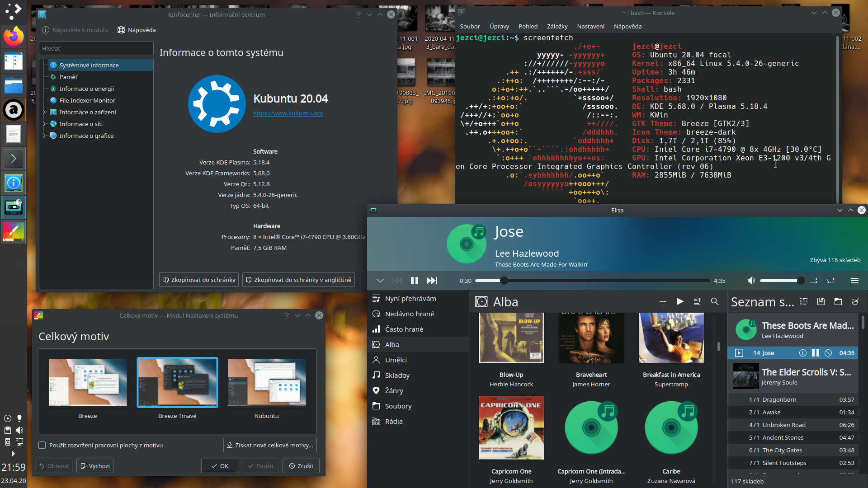This screenshot has width=868, height=488.
Task: Open the Elisa hamburger menu
Action: pos(855,280)
